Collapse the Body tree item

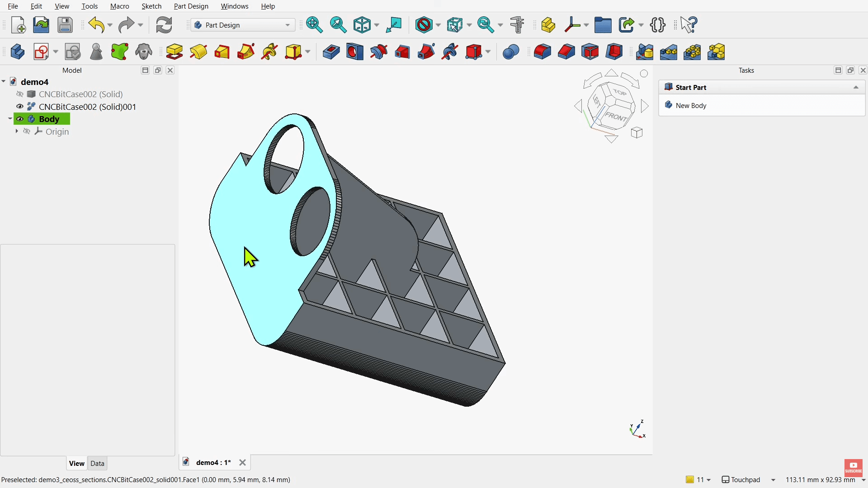click(x=10, y=119)
